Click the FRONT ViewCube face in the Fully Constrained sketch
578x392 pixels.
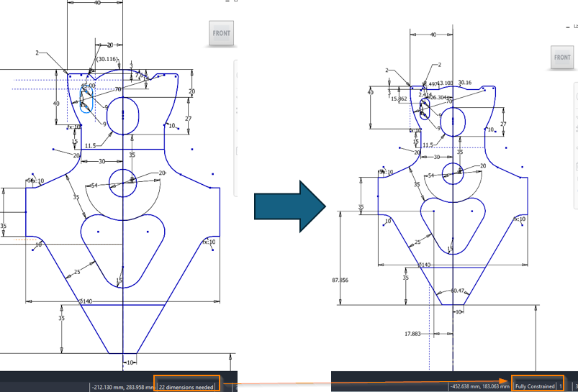[x=562, y=58]
